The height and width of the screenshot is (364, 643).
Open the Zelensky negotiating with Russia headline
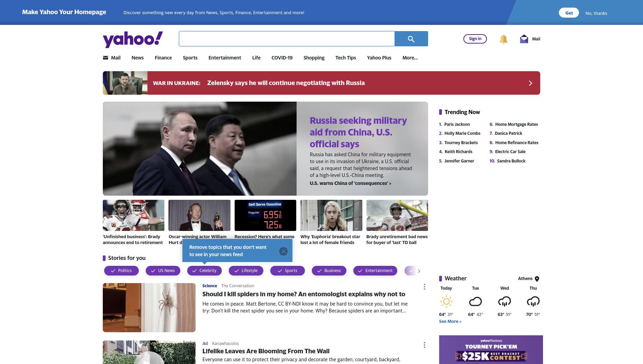tap(286, 83)
